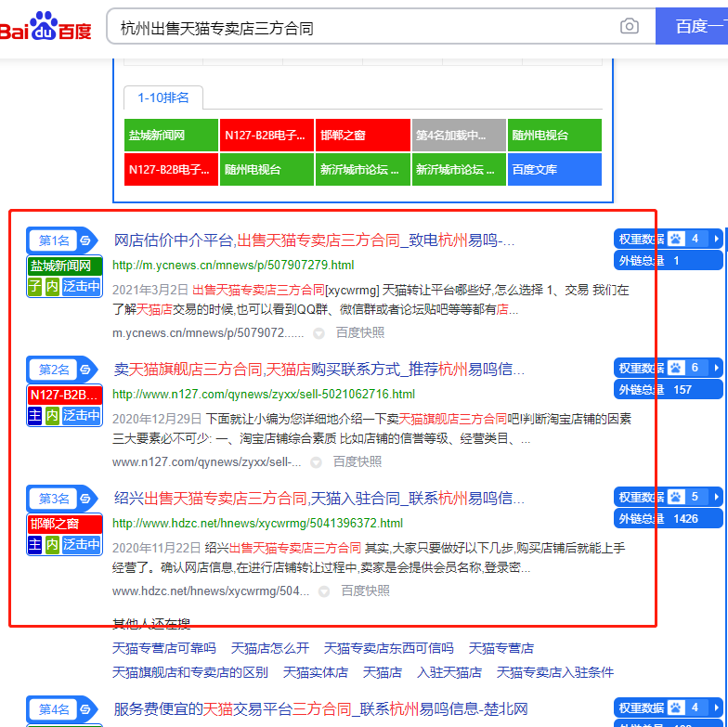The image size is (728, 727).
Task: Click refresh icon next to 第4名
Action: (x=85, y=709)
